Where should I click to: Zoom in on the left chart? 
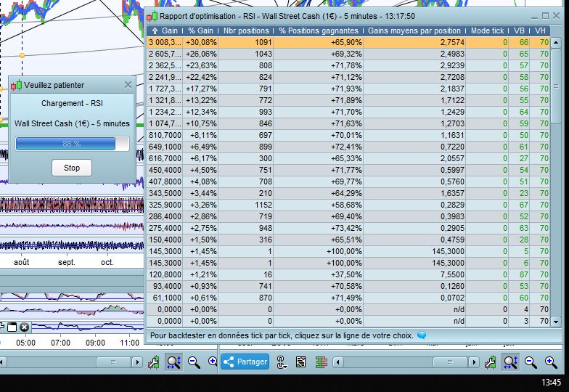213,362
